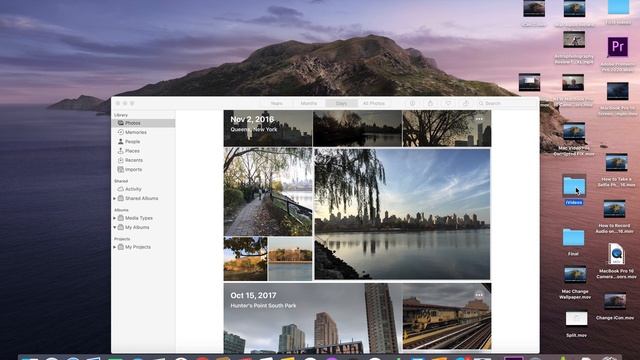Select the Days tab
This screenshot has width=640, height=360.
pyautogui.click(x=341, y=103)
